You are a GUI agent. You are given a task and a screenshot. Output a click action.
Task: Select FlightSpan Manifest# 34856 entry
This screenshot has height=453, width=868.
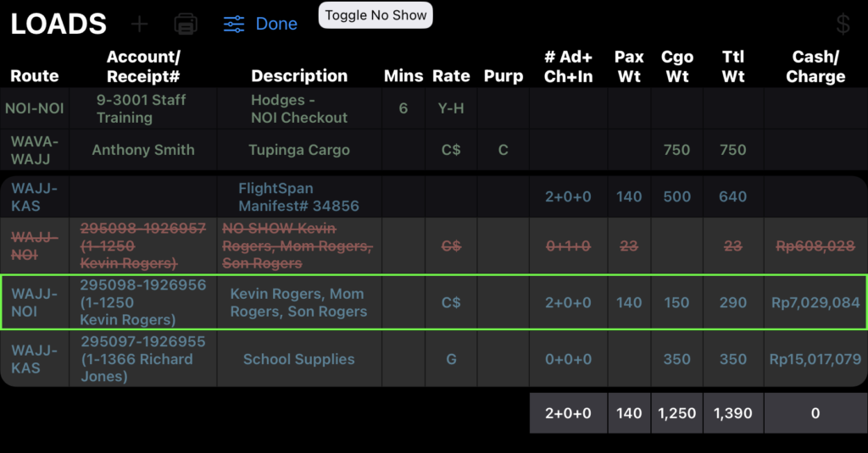coord(298,196)
